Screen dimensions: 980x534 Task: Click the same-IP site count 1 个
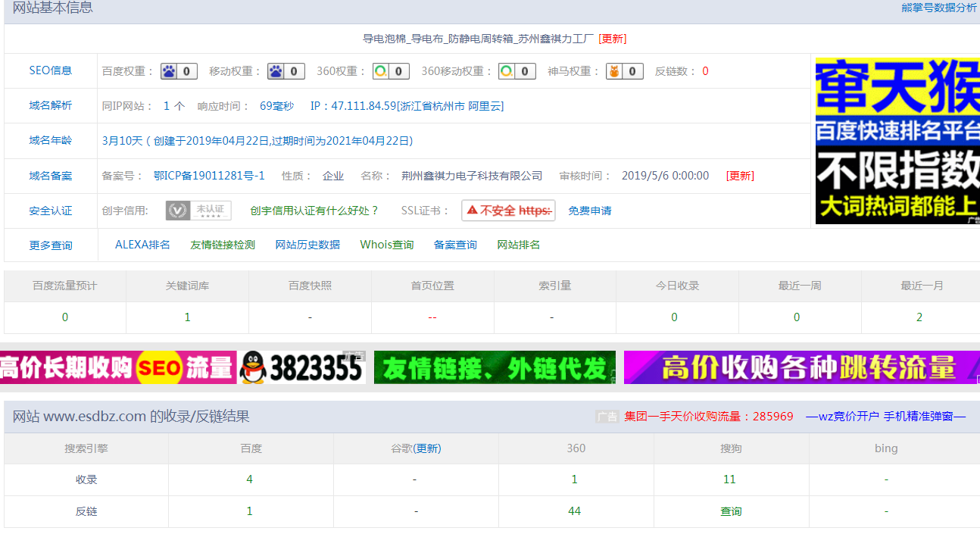(174, 106)
